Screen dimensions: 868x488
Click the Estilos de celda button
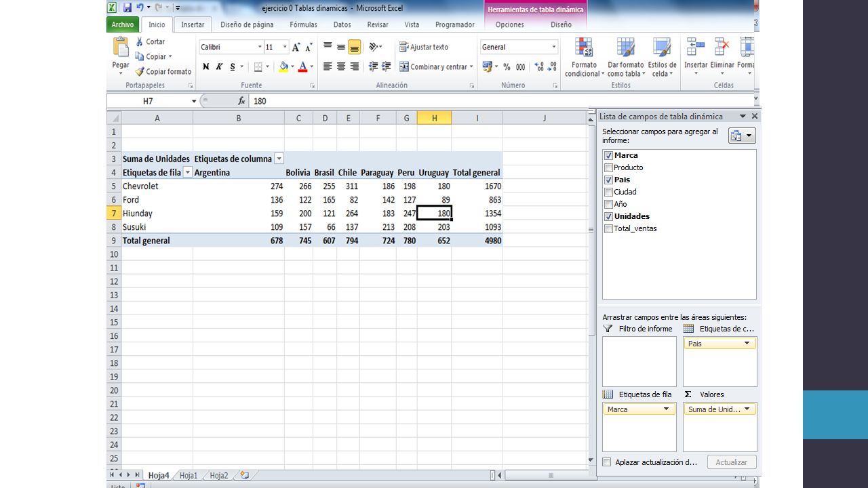point(662,58)
